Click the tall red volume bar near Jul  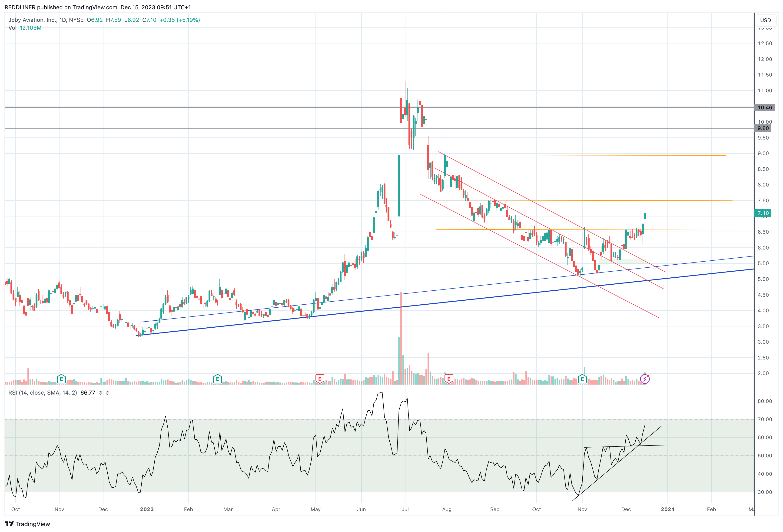pyautogui.click(x=401, y=338)
